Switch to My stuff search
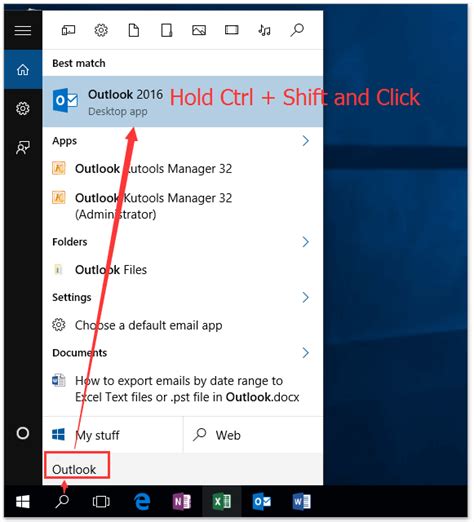 tap(113, 435)
